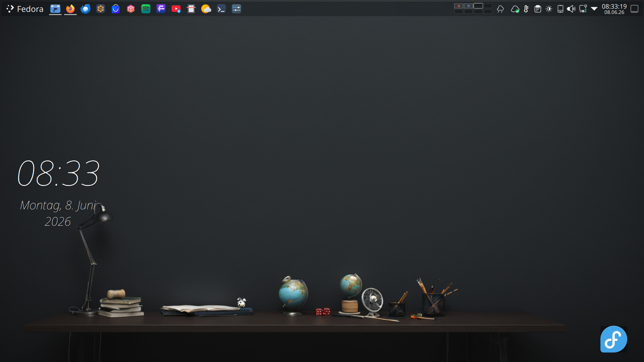
Task: Click the Fedora logo badge on the desktop
Action: (x=613, y=339)
